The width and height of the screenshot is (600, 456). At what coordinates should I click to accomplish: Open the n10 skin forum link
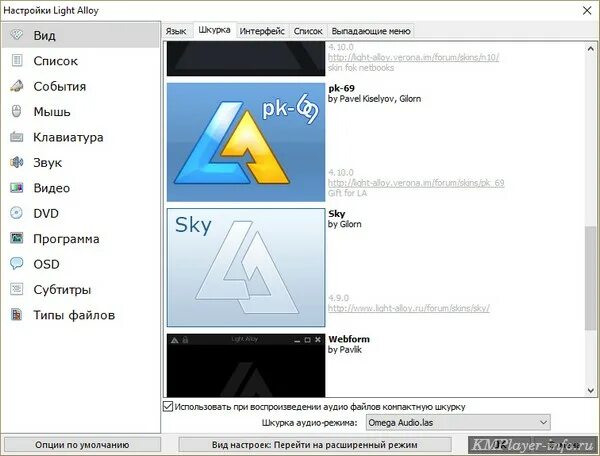(x=413, y=57)
